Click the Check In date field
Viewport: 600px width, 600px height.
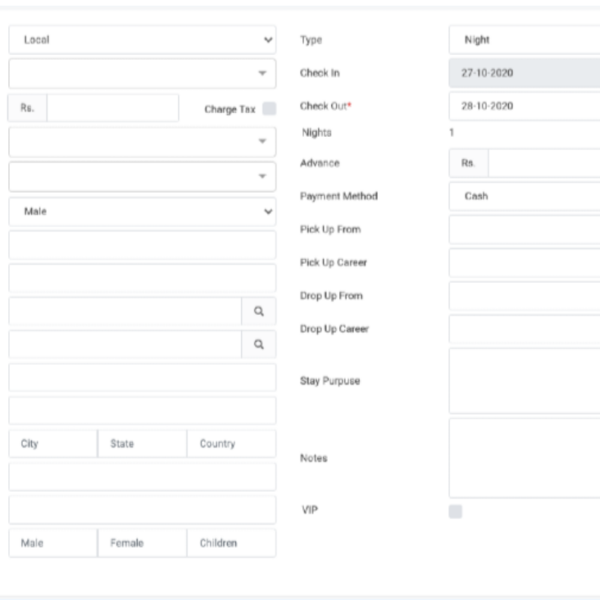click(x=525, y=73)
